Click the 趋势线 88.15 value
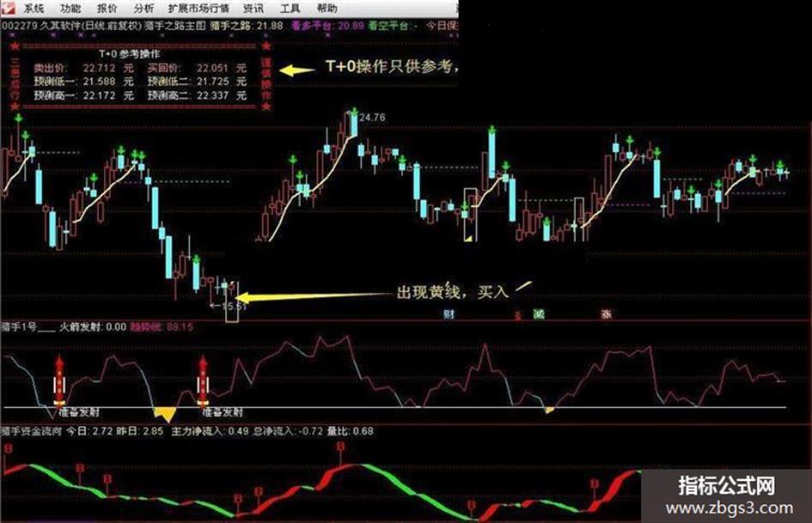 tap(162, 326)
